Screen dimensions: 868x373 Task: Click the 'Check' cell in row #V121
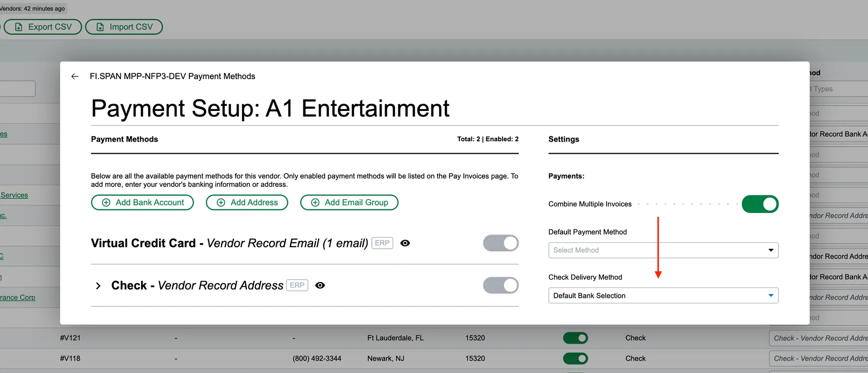click(635, 338)
